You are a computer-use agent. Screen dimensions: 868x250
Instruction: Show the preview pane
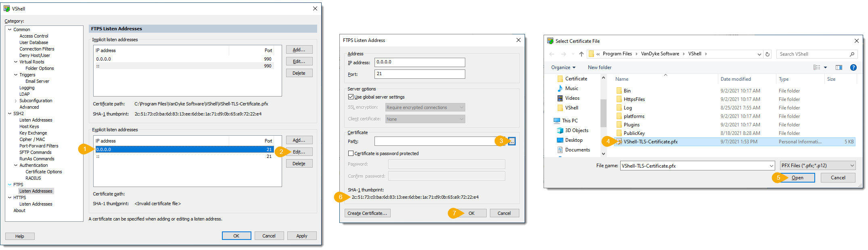[839, 67]
